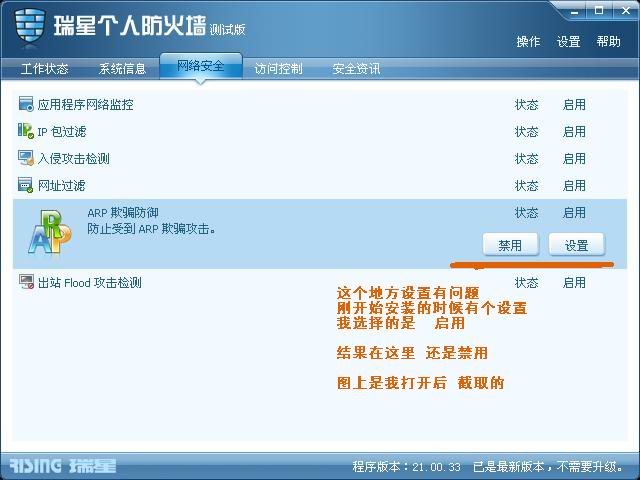Select the 网络安全 tab
This screenshot has height=480, width=640.
[200, 66]
